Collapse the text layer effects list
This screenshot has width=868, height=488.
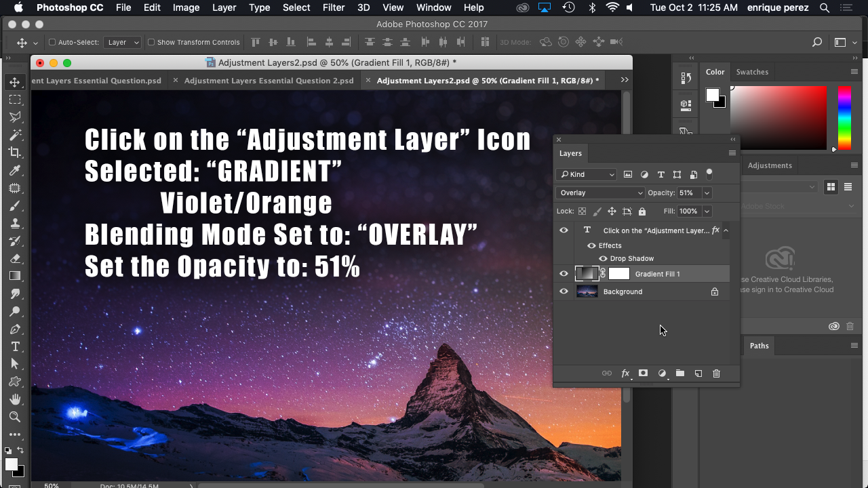[x=726, y=230]
